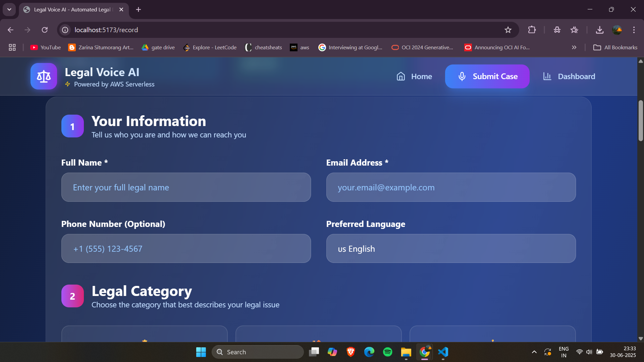View site information icon in address bar
The height and width of the screenshot is (362, 644).
coord(65,30)
